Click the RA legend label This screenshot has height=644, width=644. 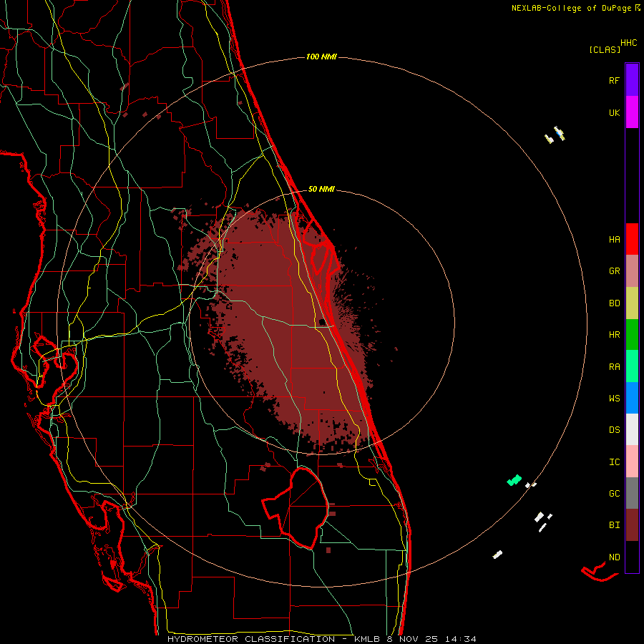tap(614, 367)
